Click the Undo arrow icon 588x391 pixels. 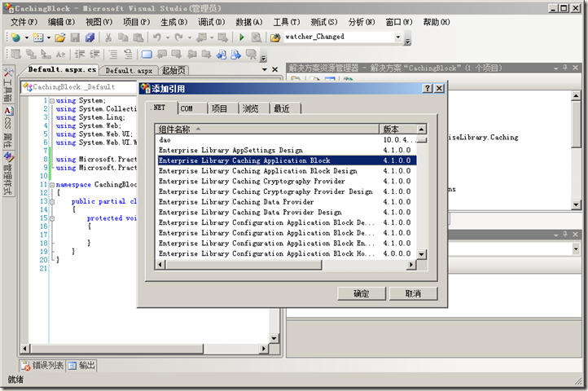[x=156, y=37]
